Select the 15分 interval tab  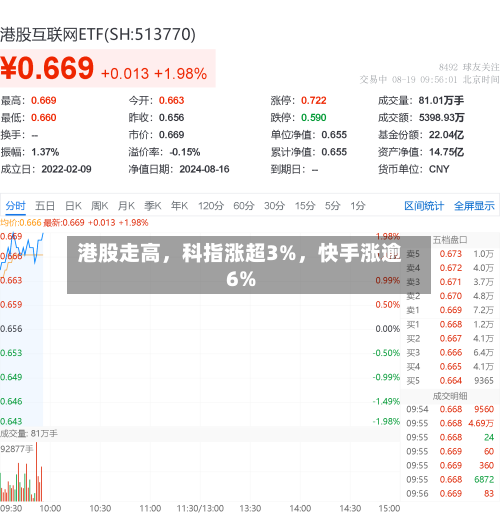(x=305, y=206)
